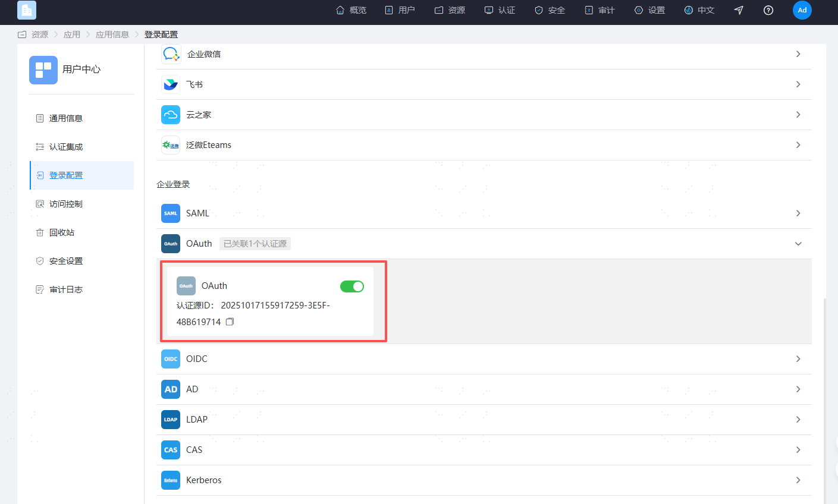838x504 pixels.
Task: Expand the SAML row
Action: (798, 213)
